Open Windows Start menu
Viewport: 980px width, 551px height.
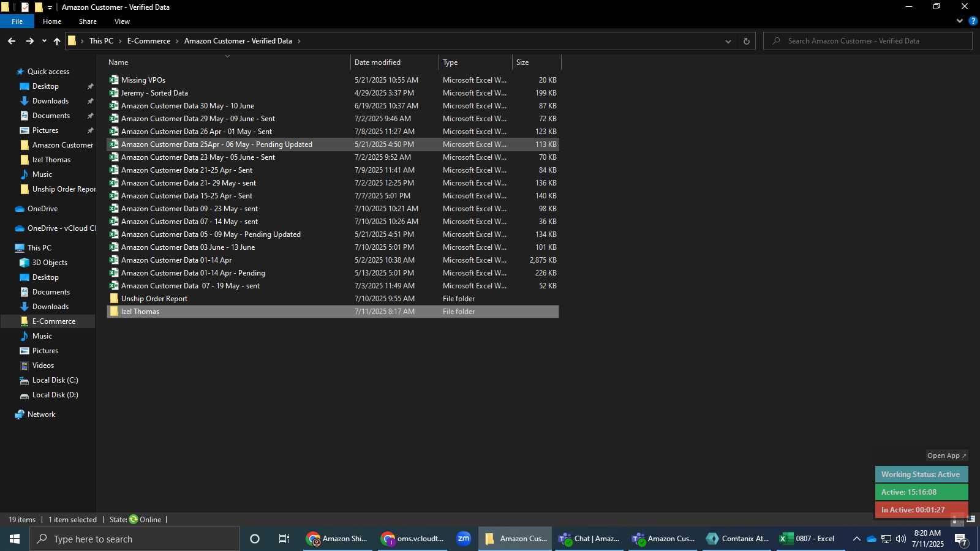(15, 539)
